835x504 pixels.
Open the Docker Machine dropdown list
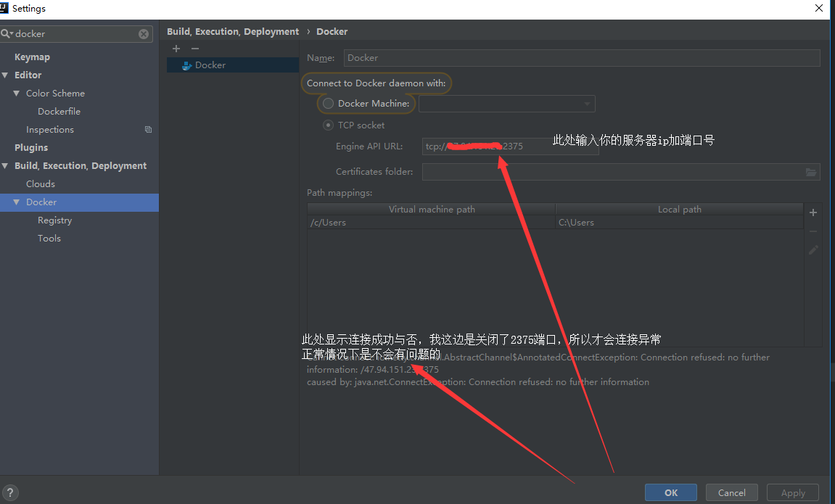[x=586, y=104]
